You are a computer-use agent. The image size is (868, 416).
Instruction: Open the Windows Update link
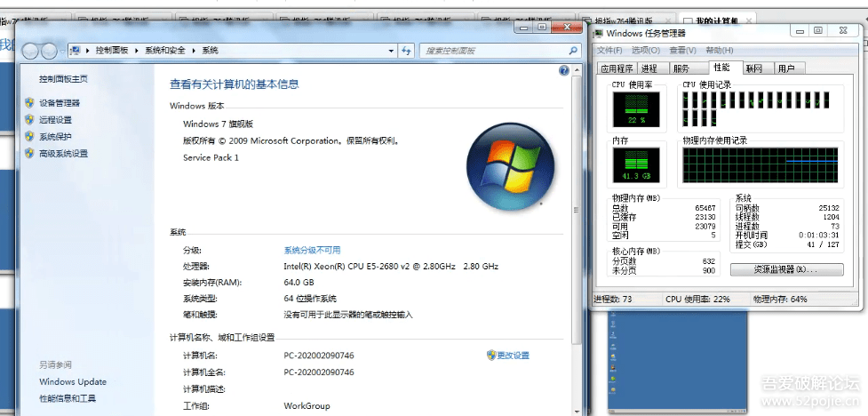(73, 381)
